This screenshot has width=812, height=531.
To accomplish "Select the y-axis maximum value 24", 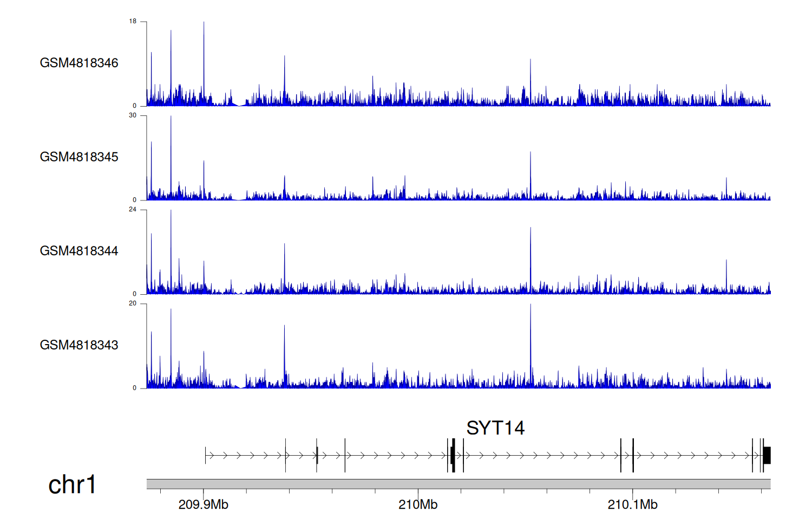I will point(133,210).
